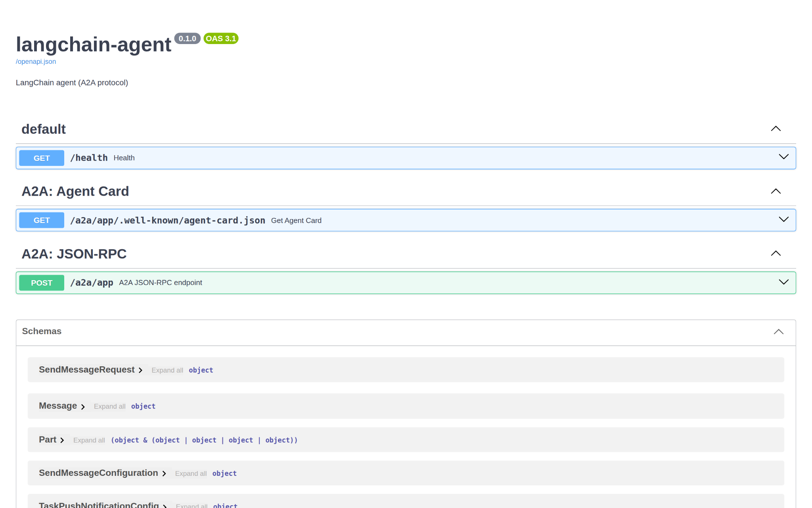Collapse the A2A: Agent Card section chevron
The height and width of the screenshot is (508, 812).
pos(776,191)
